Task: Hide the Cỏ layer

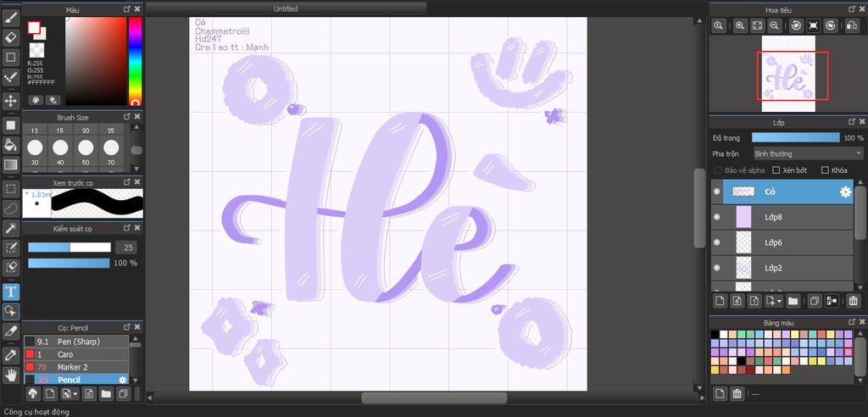Action: click(717, 192)
